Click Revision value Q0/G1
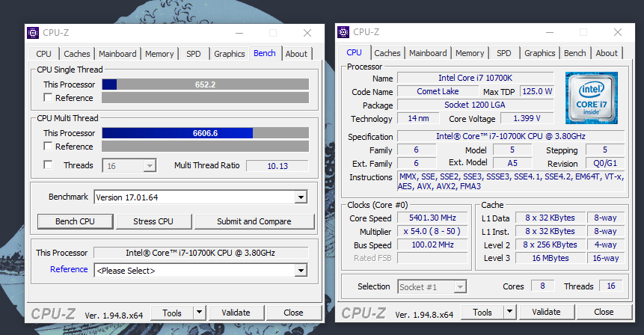Image resolution: width=644 pixels, height=335 pixels. (605, 164)
